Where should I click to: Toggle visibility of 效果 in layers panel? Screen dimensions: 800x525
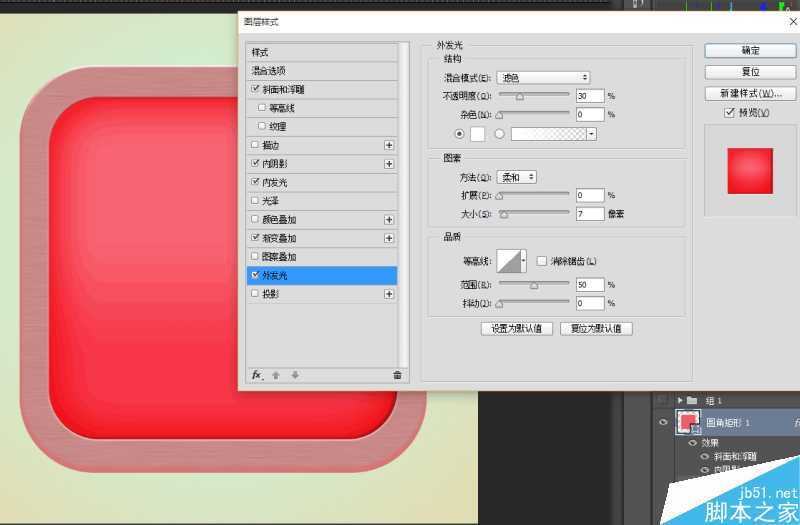point(693,443)
